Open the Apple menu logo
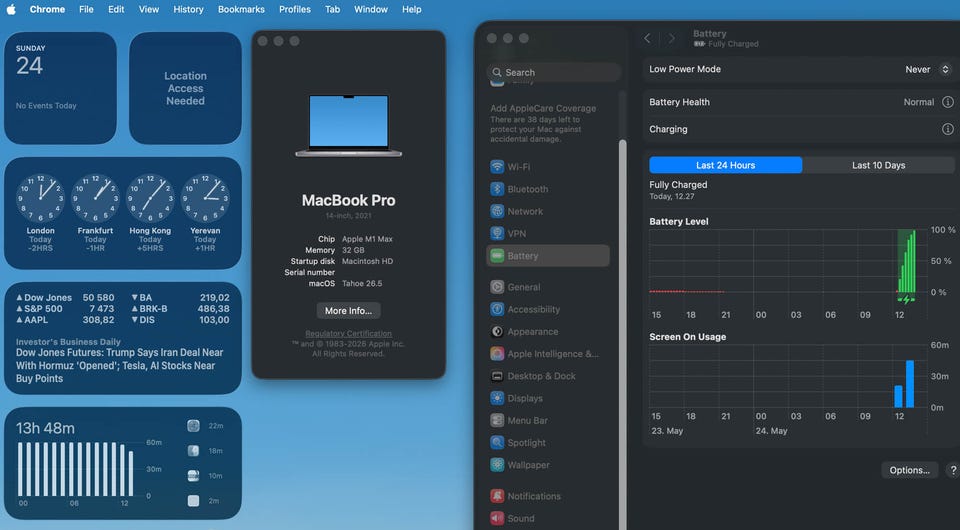Image resolution: width=960 pixels, height=530 pixels. [x=11, y=9]
